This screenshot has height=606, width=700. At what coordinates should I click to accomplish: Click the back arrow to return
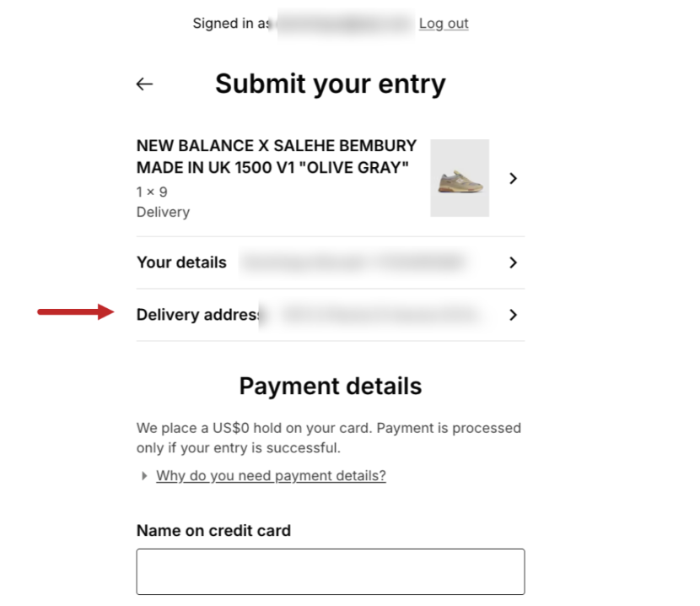coord(143,84)
